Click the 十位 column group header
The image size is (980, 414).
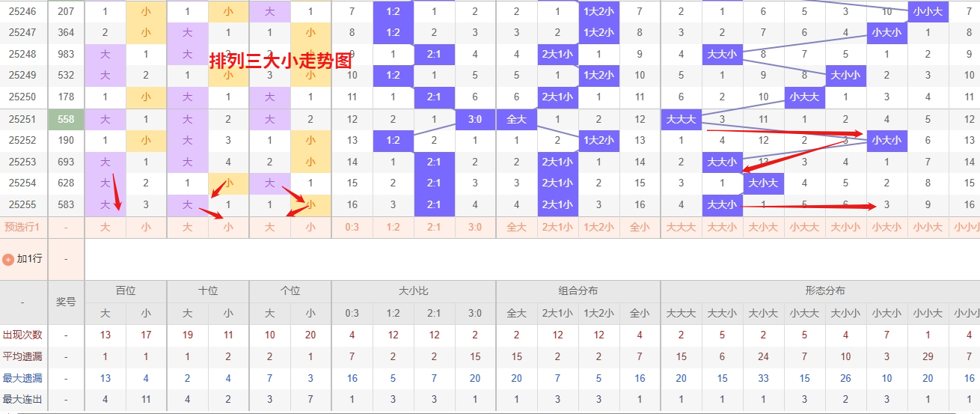208,291
